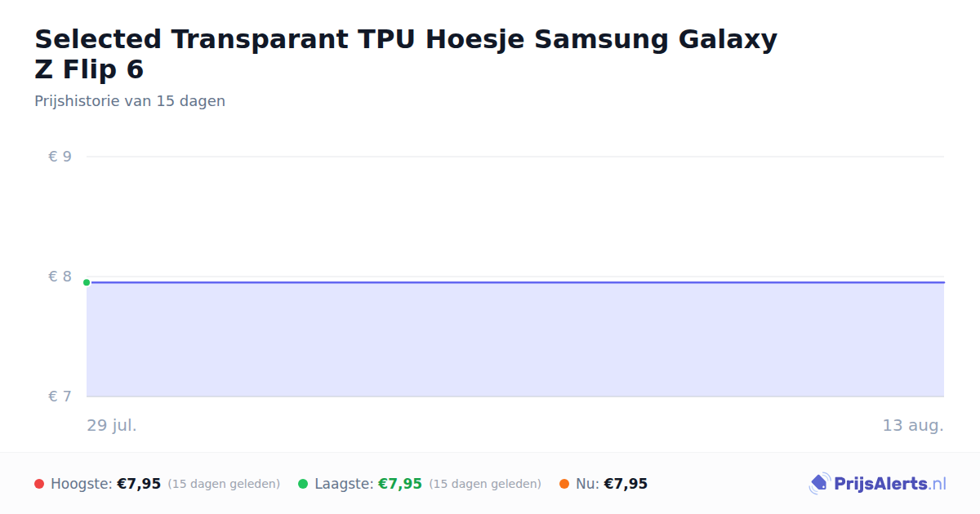Click the red Hoogste legend dot
Image resolution: width=980 pixels, height=514 pixels.
[39, 484]
